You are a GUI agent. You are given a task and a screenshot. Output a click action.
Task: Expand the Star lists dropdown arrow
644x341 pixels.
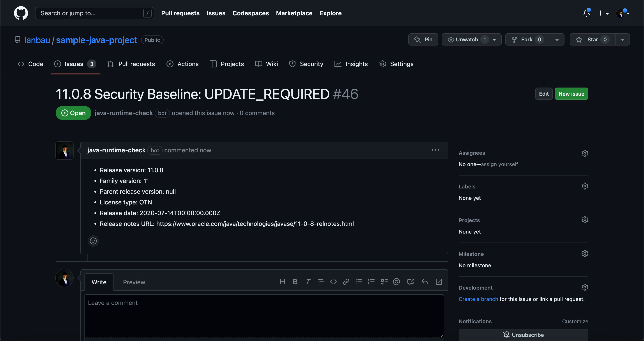coord(622,39)
